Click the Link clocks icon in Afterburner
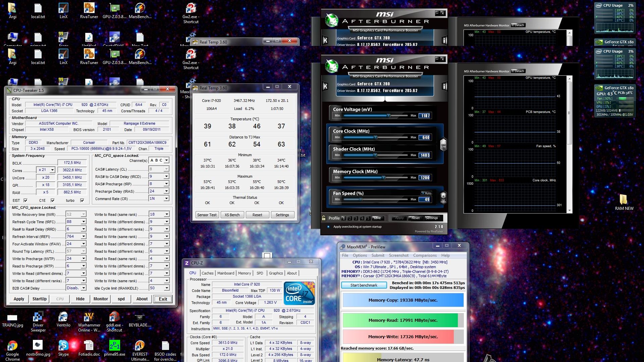 click(x=443, y=144)
